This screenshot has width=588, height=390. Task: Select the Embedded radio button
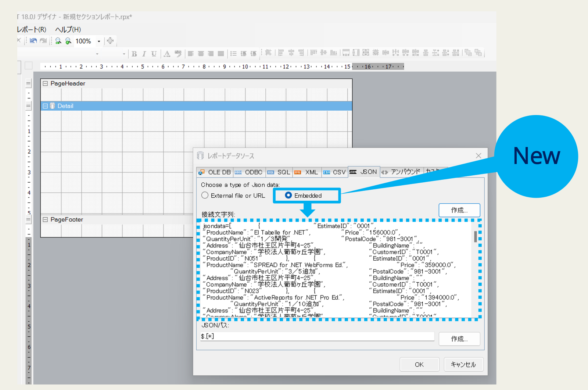click(288, 195)
